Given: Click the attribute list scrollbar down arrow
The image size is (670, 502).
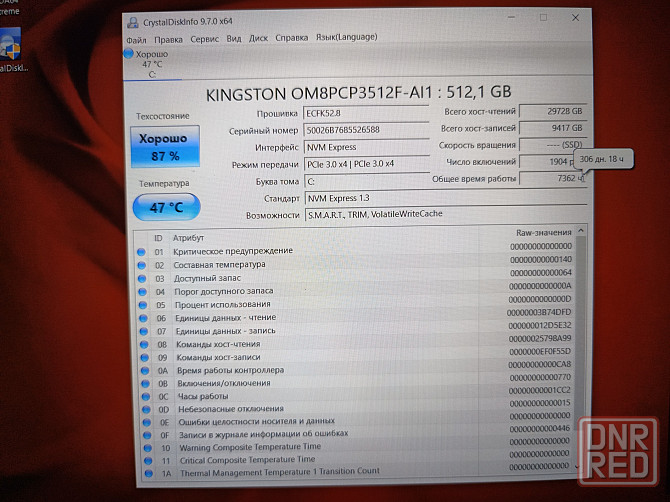Looking at the screenshot, I should click(577, 467).
